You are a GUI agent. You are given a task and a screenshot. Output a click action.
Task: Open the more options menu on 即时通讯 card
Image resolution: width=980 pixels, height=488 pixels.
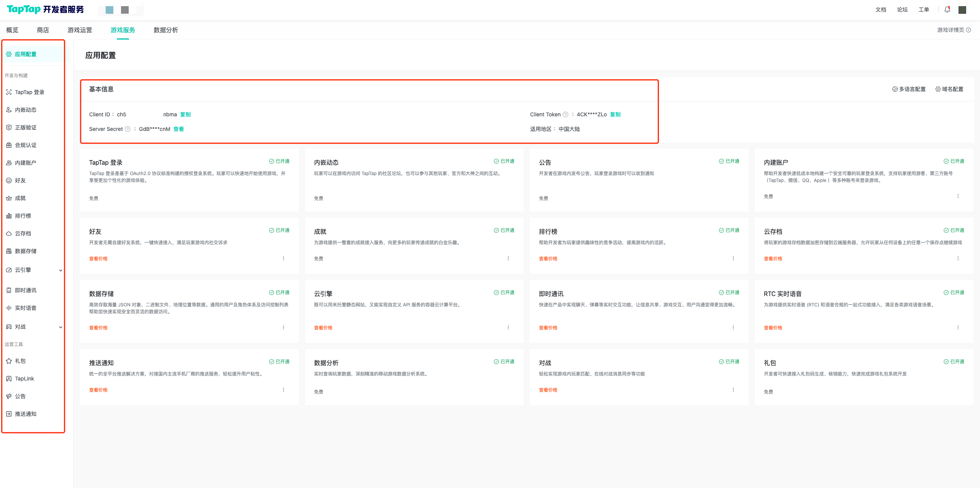[733, 328]
